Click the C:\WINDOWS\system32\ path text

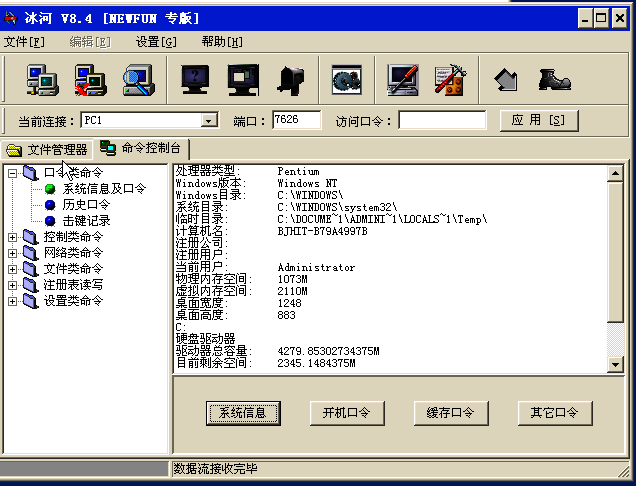(337, 207)
